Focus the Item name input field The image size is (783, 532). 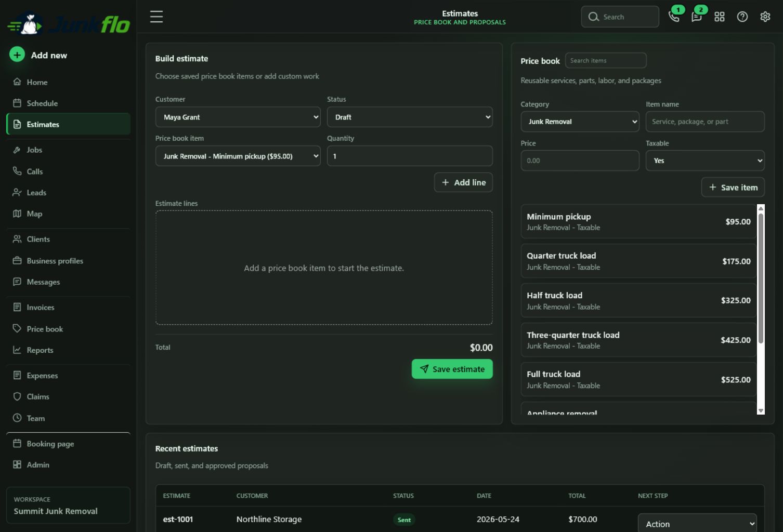705,122
